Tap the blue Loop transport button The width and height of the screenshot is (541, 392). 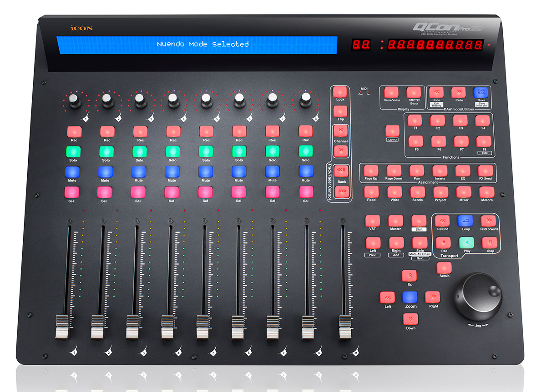(x=465, y=221)
